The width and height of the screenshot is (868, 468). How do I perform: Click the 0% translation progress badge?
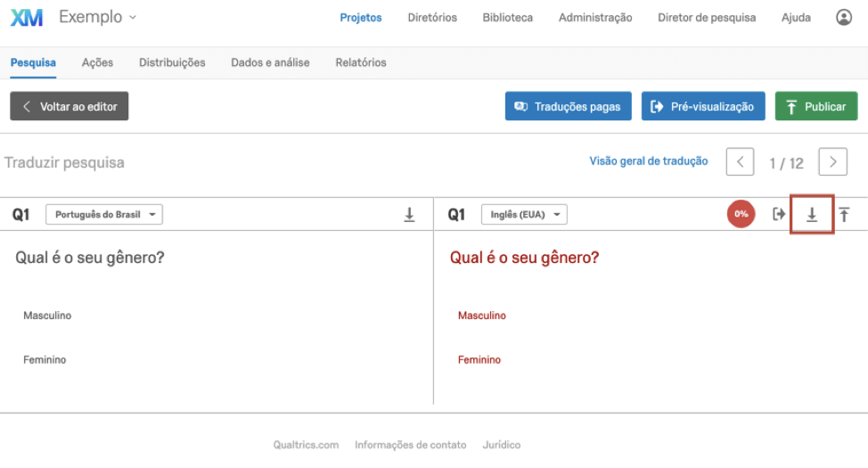coord(741,214)
